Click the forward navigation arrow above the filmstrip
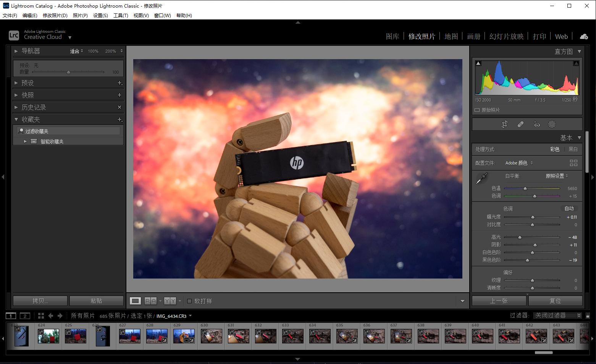 coord(60,316)
